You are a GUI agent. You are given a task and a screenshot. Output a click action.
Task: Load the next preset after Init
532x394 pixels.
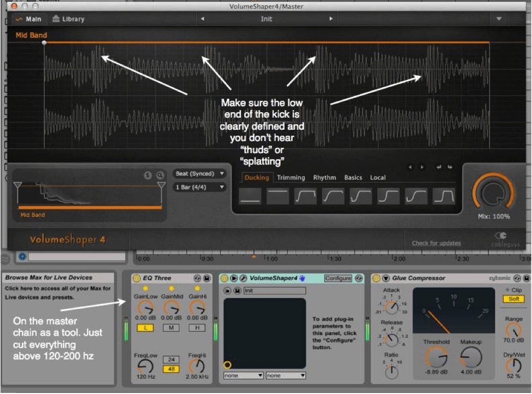pos(331,19)
